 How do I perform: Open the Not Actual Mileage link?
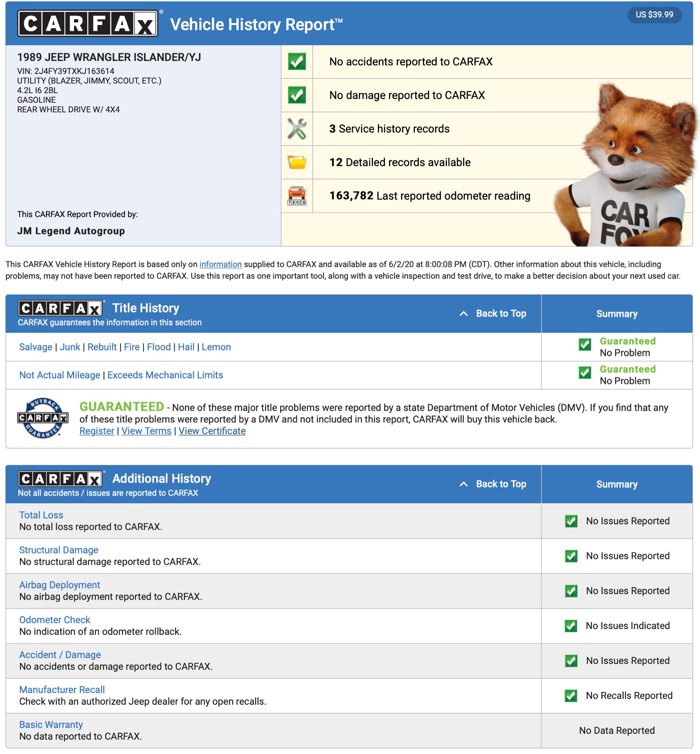pos(59,375)
